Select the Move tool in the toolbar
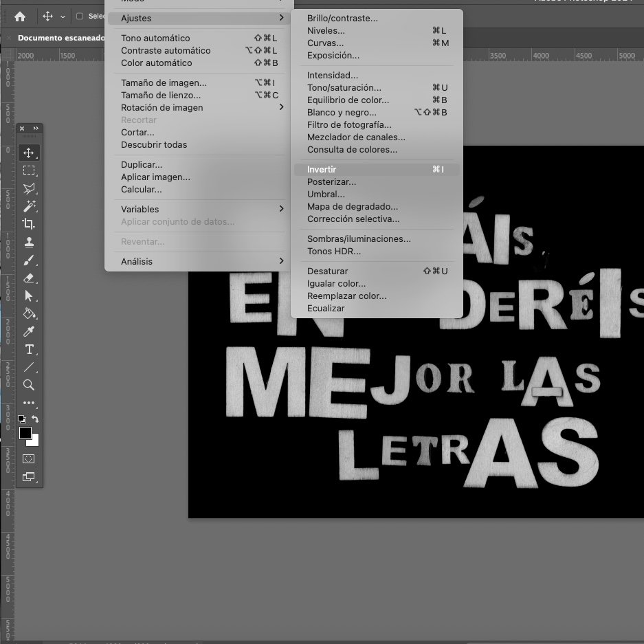This screenshot has height=644, width=644. [x=29, y=153]
